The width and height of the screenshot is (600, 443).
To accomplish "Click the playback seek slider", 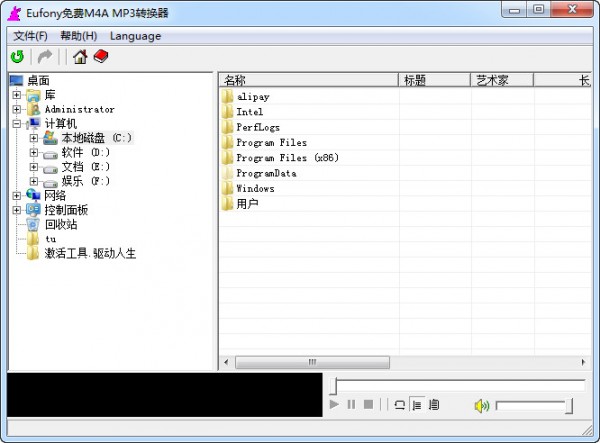I will pyautogui.click(x=459, y=386).
